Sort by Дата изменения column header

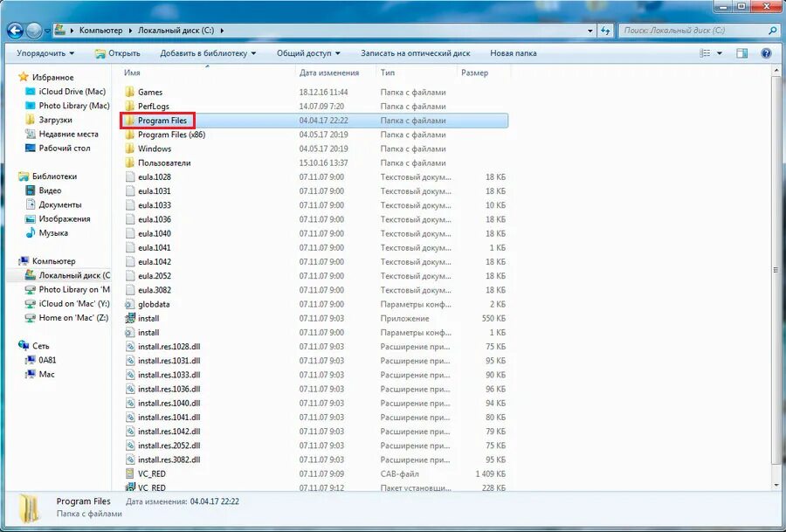point(329,73)
